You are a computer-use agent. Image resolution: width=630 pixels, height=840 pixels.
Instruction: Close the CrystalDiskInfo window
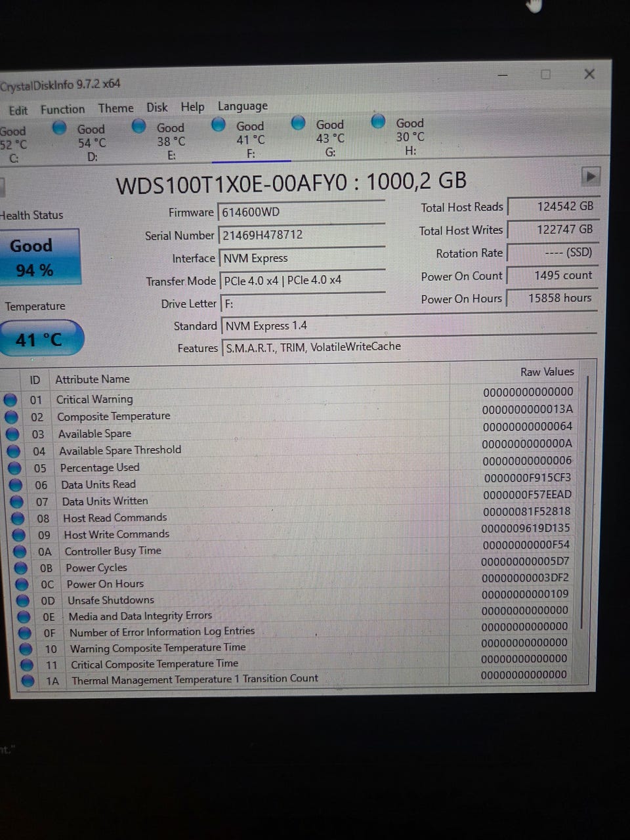coord(589,73)
